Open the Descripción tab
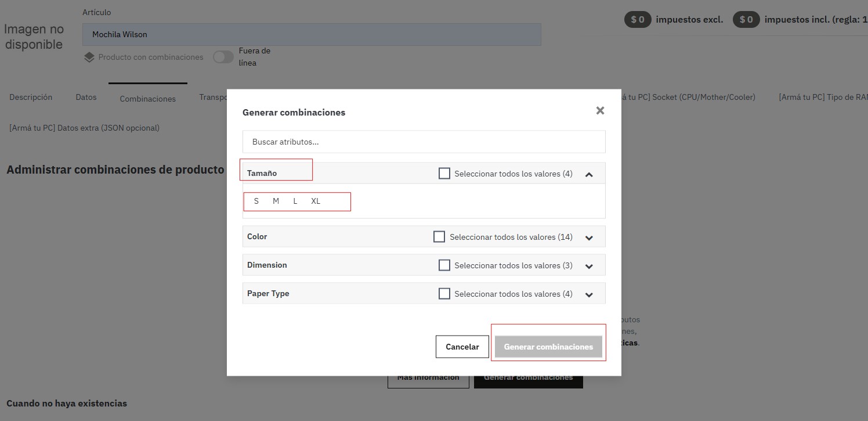The height and width of the screenshot is (421, 868). (31, 97)
